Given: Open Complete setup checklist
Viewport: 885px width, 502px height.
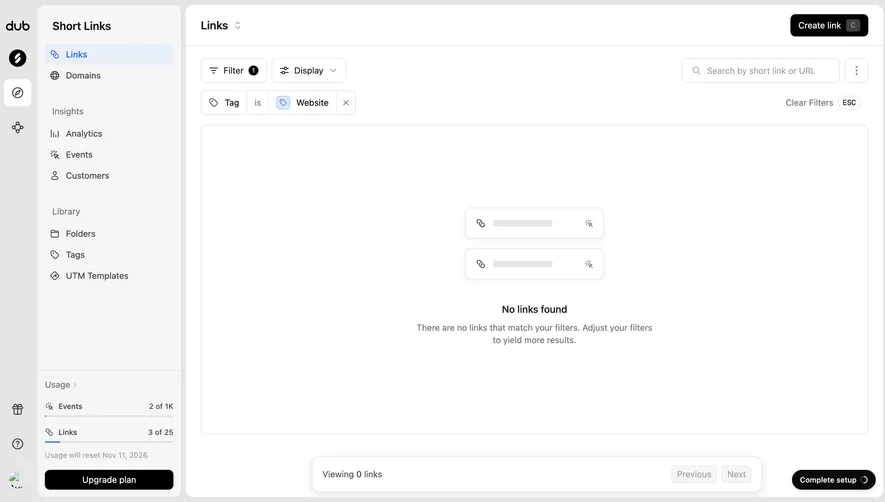Looking at the screenshot, I should click(x=833, y=480).
